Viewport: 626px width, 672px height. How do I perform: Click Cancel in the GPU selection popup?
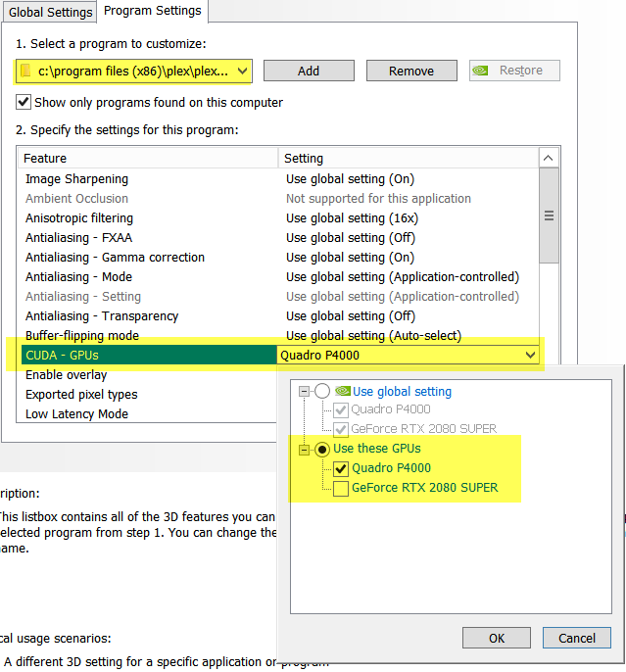click(x=577, y=638)
